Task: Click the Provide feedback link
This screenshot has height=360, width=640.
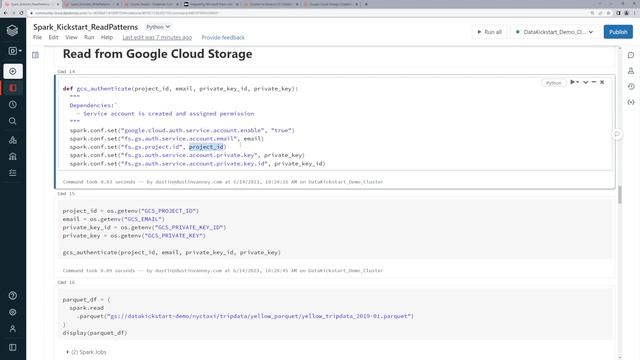Action: tap(223, 38)
